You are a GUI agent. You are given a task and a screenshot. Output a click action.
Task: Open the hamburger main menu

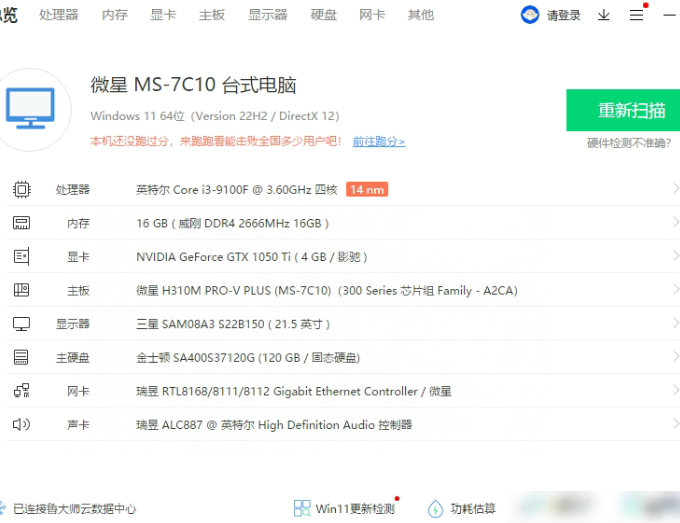[637, 15]
